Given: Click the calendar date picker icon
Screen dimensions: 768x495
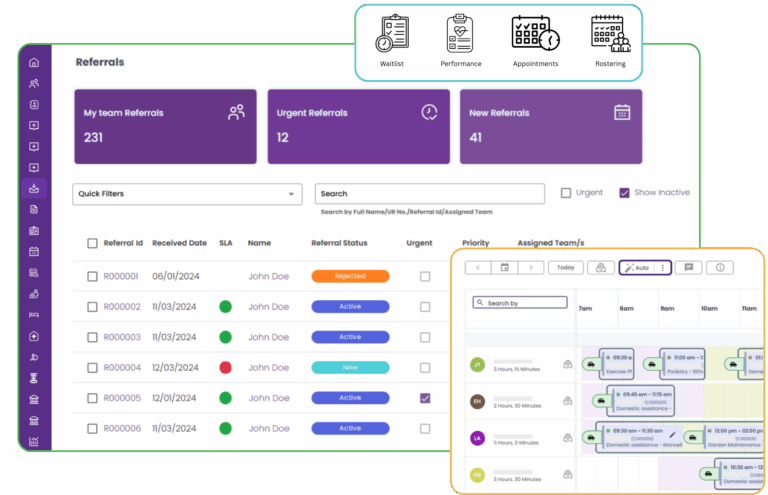Looking at the screenshot, I should 505,268.
